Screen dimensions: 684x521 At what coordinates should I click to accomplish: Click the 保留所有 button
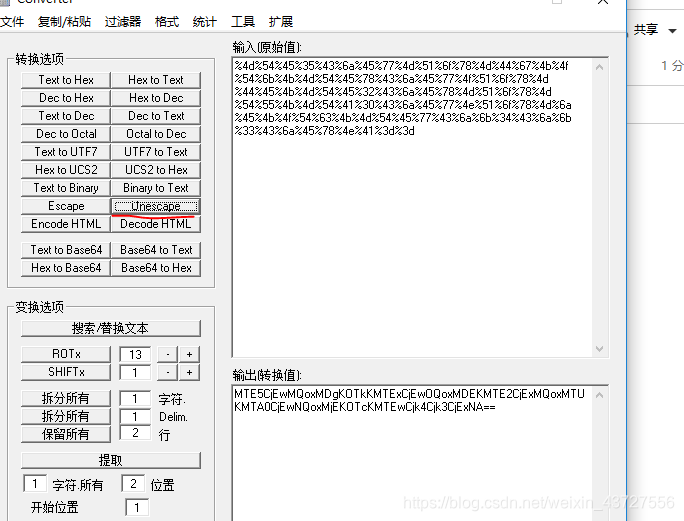coord(66,434)
